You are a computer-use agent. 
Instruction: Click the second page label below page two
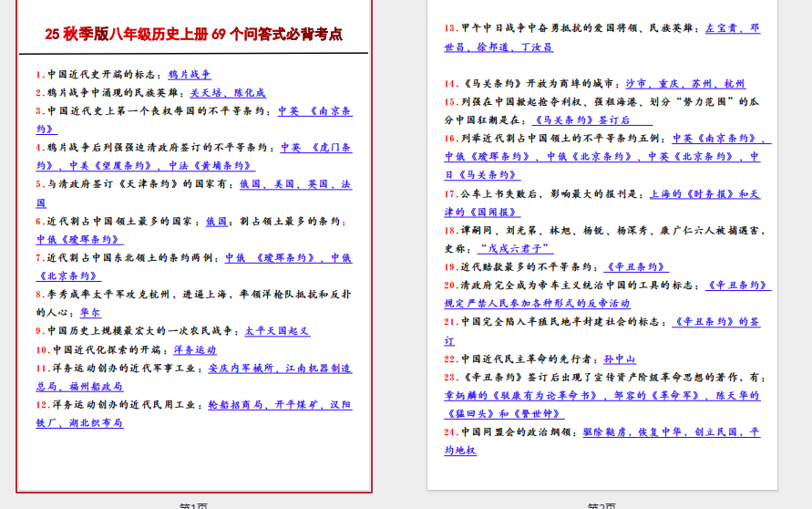(601, 504)
